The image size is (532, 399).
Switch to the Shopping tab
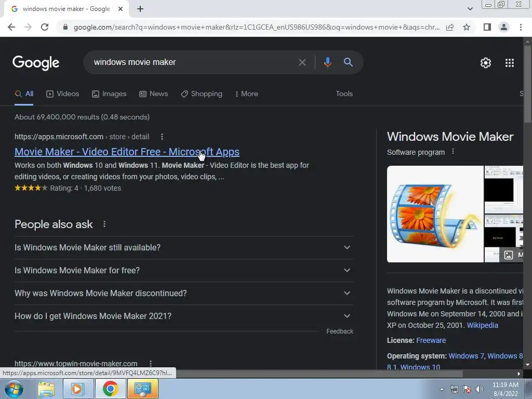point(202,94)
